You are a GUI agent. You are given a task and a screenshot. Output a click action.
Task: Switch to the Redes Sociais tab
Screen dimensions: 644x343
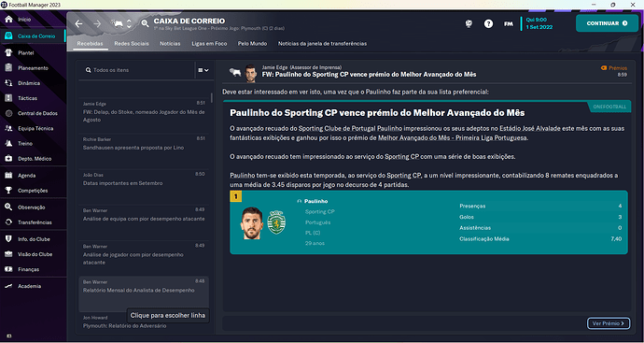(x=132, y=44)
